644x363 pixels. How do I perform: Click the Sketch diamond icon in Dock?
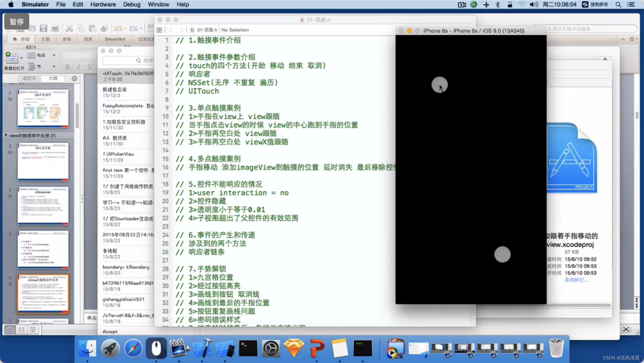[294, 349]
